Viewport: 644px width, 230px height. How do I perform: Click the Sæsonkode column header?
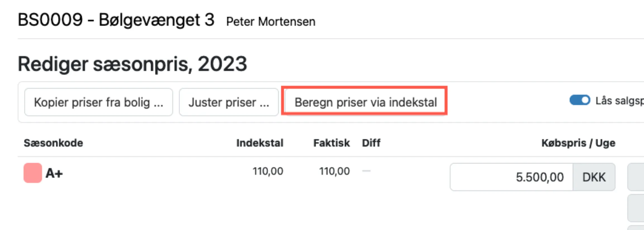[x=53, y=143]
